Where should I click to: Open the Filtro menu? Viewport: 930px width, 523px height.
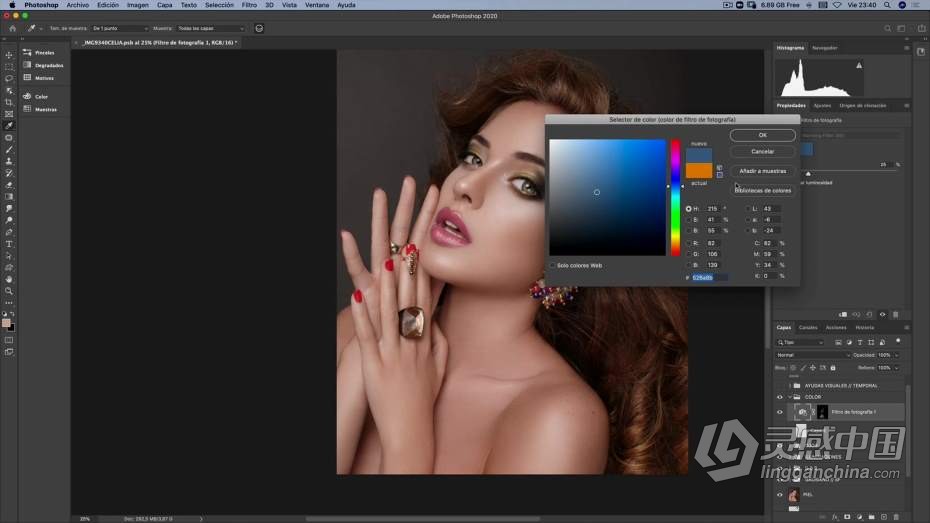click(249, 5)
